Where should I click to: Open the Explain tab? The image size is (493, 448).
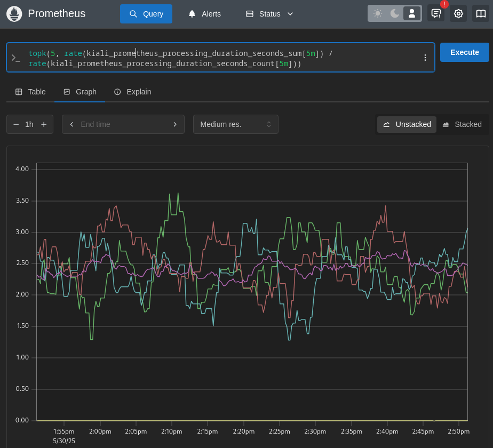132,92
